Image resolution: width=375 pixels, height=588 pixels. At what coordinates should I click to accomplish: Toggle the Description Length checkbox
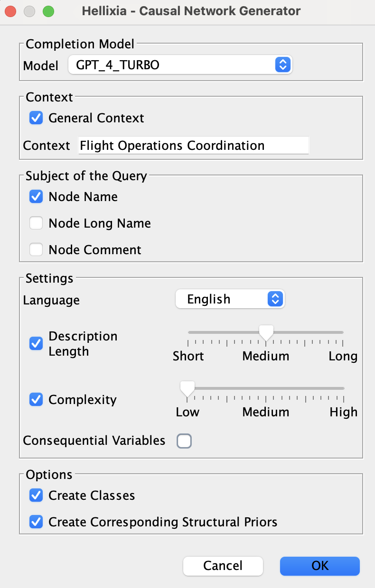(36, 343)
